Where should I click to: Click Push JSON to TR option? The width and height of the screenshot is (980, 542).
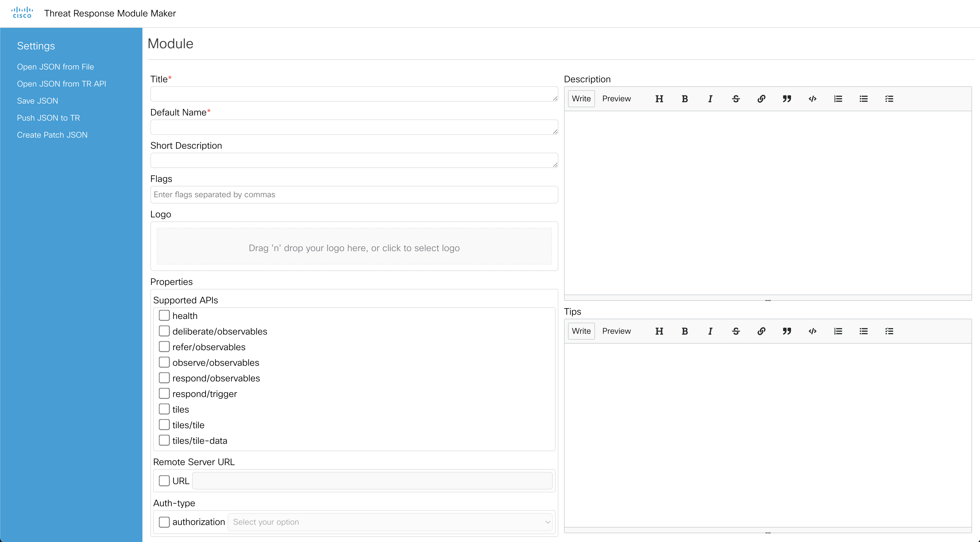(48, 117)
